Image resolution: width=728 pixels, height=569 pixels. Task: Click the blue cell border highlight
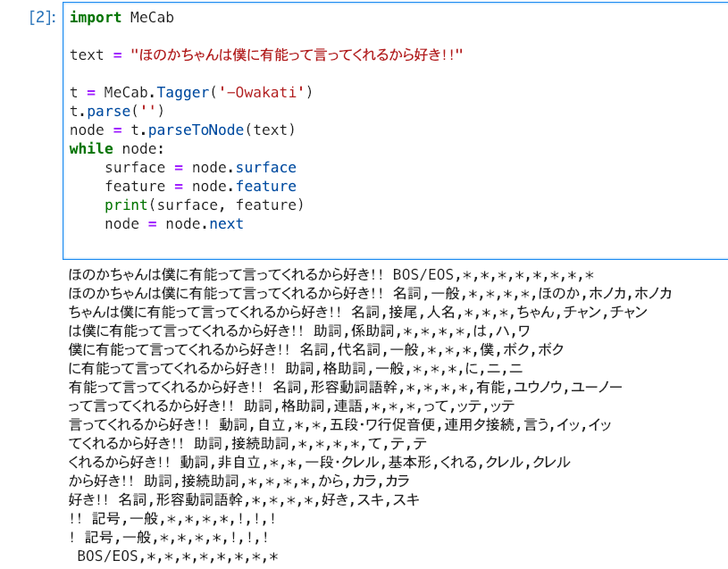tap(63, 134)
